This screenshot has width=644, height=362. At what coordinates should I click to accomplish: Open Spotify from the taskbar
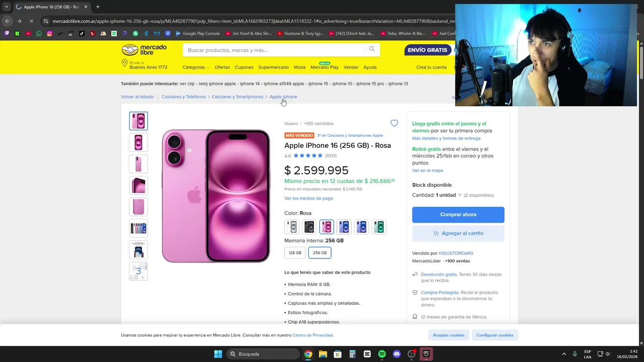click(x=382, y=354)
